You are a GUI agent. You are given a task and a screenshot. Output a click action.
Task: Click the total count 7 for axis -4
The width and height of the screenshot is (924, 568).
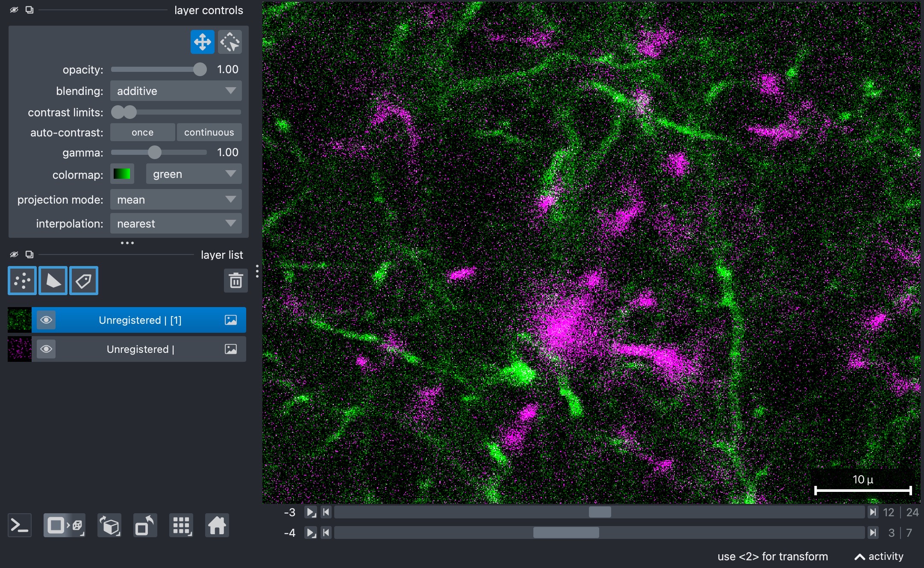point(909,533)
